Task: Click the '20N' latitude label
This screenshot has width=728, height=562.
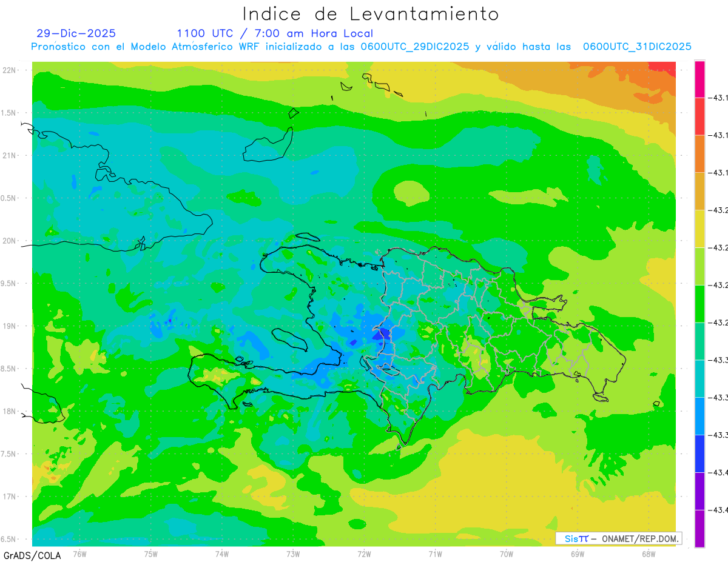Action: [9, 241]
